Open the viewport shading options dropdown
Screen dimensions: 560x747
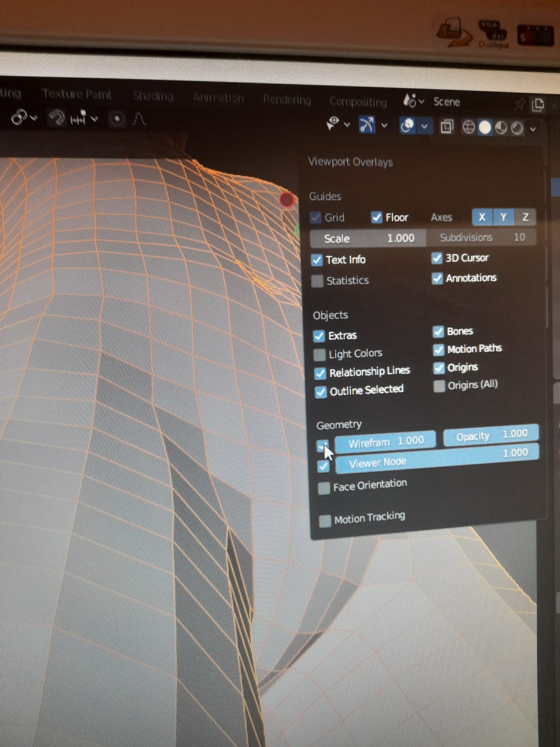[x=533, y=129]
